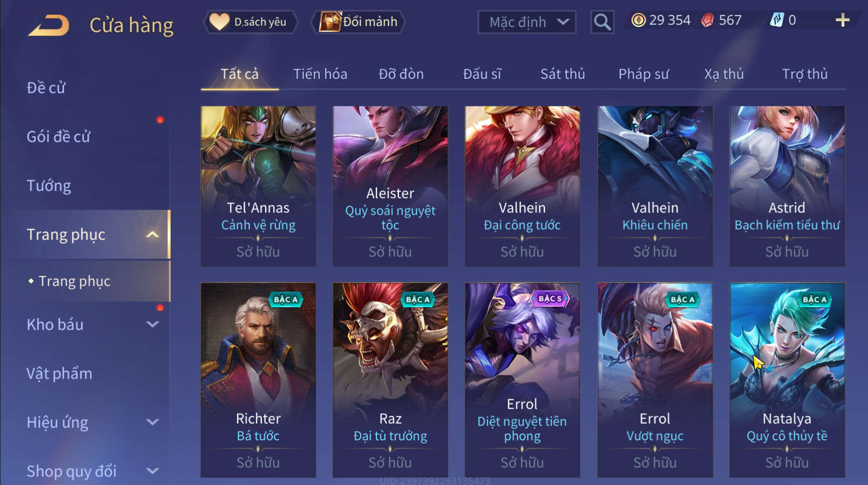
Task: Switch to the Pháp sư tab
Action: tap(643, 74)
